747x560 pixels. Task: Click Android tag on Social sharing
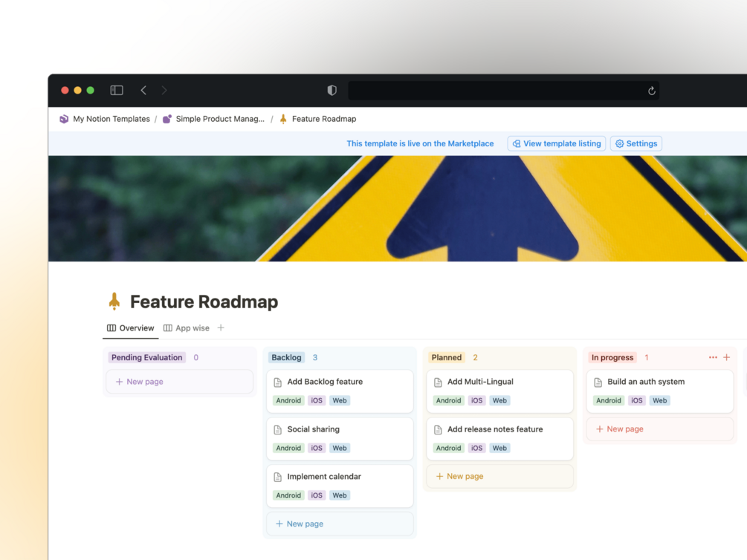[x=288, y=448]
